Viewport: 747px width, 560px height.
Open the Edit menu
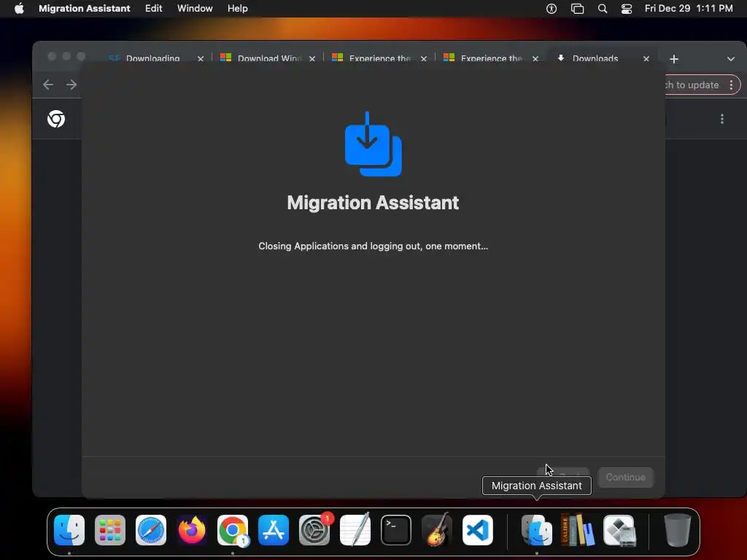[153, 9]
